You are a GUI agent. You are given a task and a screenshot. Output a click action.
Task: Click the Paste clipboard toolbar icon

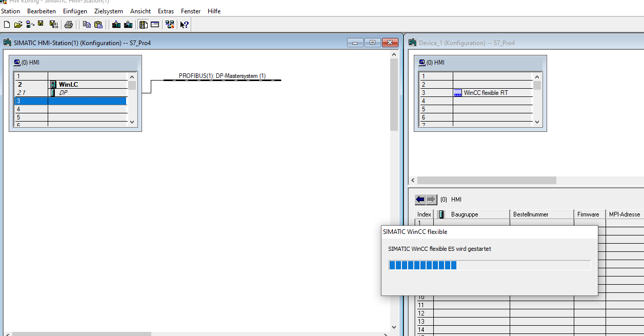[x=98, y=24]
